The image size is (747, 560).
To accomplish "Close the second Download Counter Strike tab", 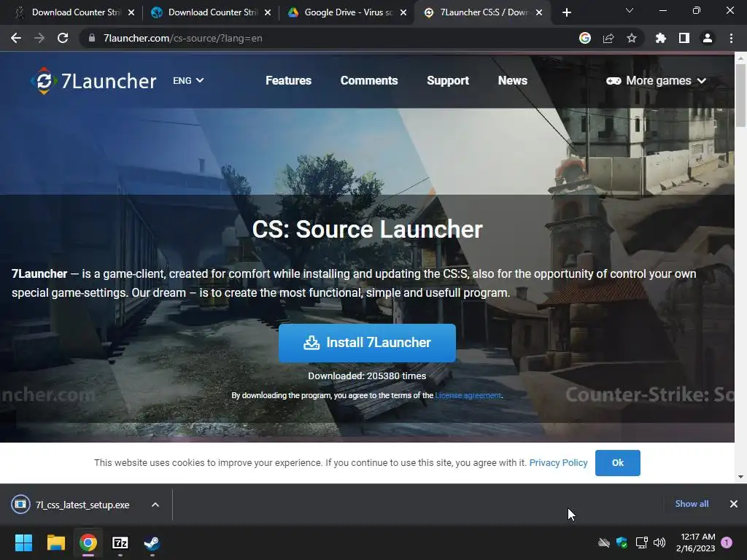I will [268, 12].
